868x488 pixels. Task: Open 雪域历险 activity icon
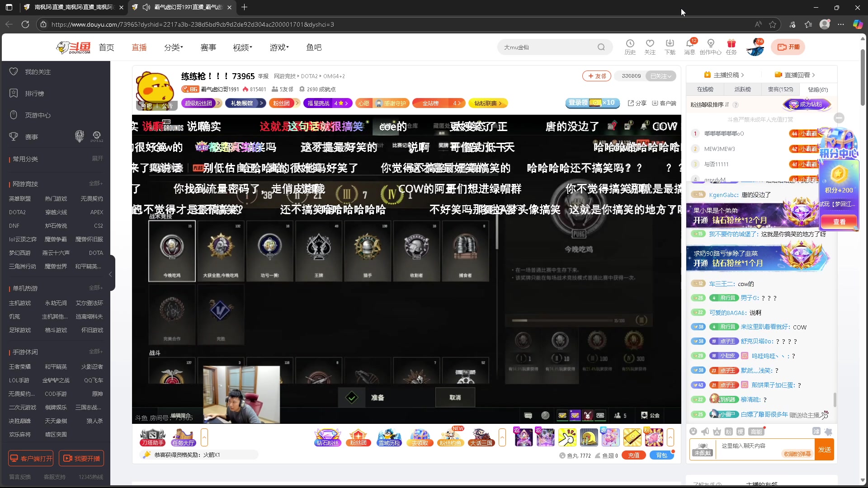(389, 437)
